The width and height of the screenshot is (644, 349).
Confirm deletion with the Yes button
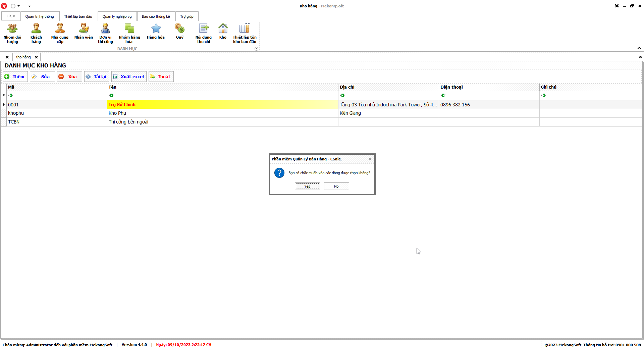coord(307,186)
